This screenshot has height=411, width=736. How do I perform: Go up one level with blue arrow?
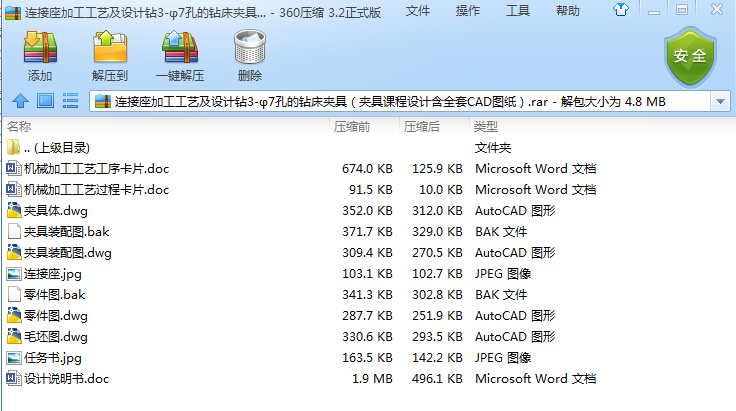click(x=20, y=101)
